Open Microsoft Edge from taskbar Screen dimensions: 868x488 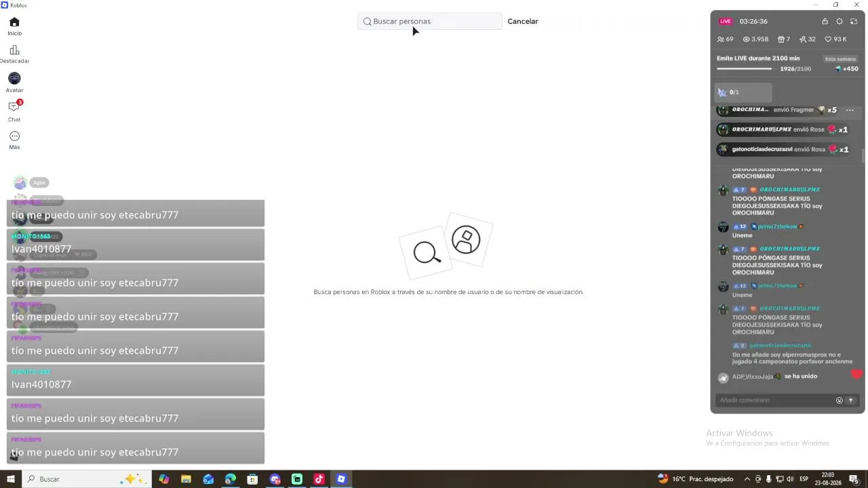231,479
